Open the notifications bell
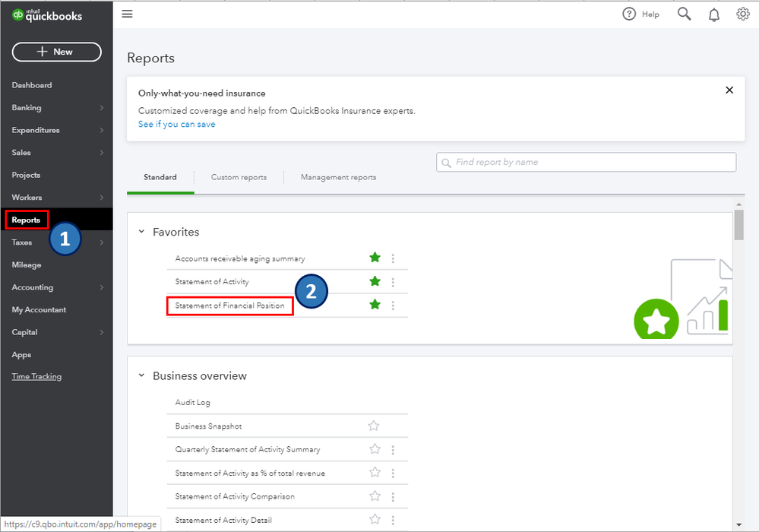 click(x=713, y=14)
